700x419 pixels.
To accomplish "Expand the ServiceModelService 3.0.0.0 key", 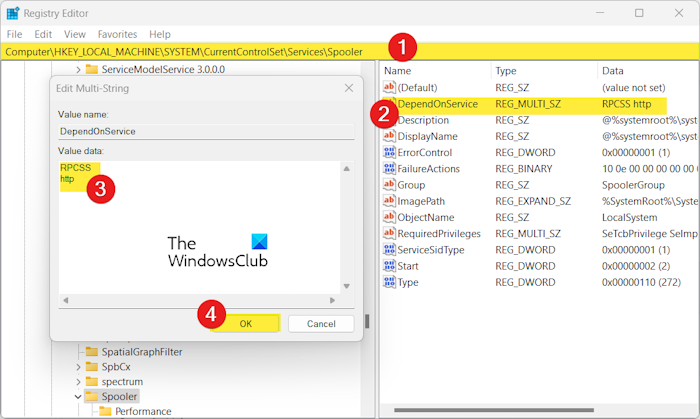I will [x=78, y=70].
